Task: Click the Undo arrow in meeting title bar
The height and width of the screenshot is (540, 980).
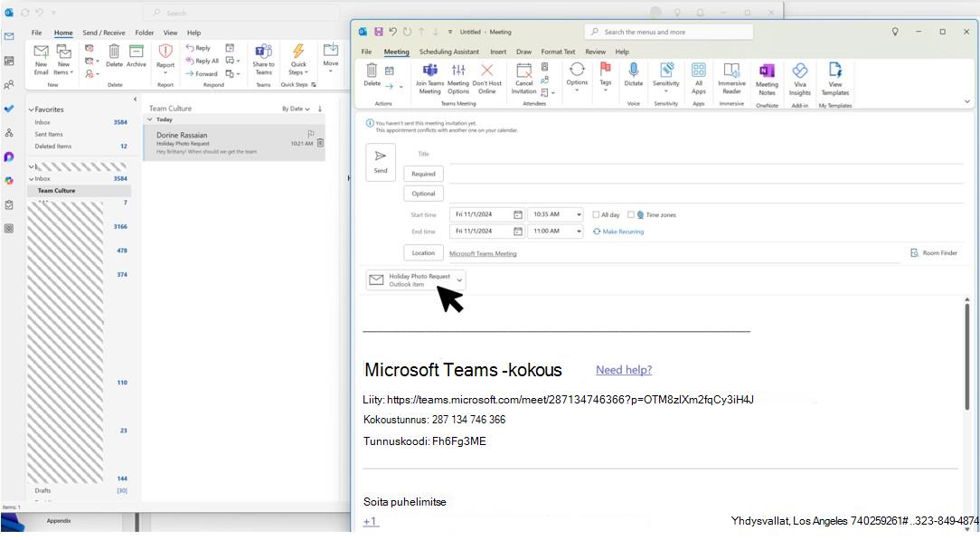Action: coord(392,32)
